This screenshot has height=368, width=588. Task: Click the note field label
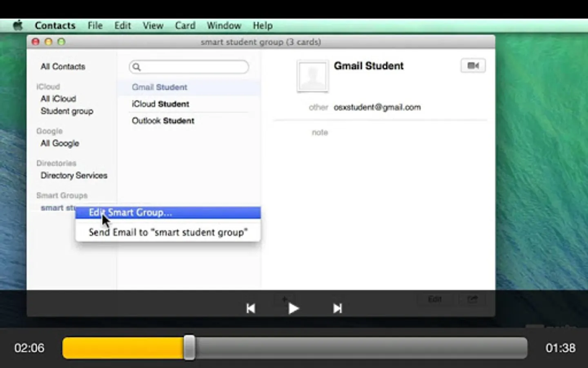(x=320, y=132)
